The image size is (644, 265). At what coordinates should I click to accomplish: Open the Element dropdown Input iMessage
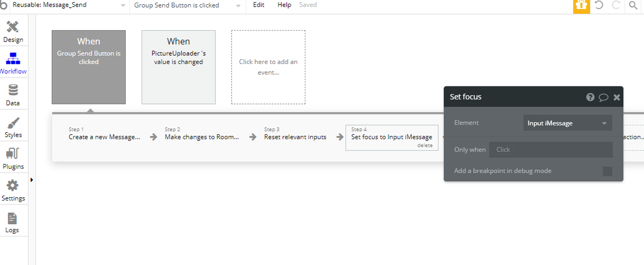[568, 123]
